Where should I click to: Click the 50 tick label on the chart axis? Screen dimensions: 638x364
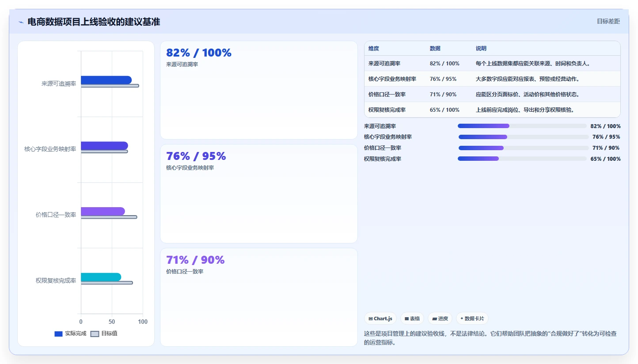[x=112, y=322]
